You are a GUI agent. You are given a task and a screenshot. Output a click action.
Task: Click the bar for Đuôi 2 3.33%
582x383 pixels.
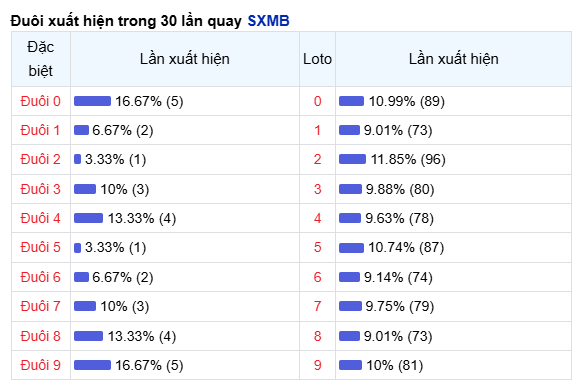[x=78, y=159]
